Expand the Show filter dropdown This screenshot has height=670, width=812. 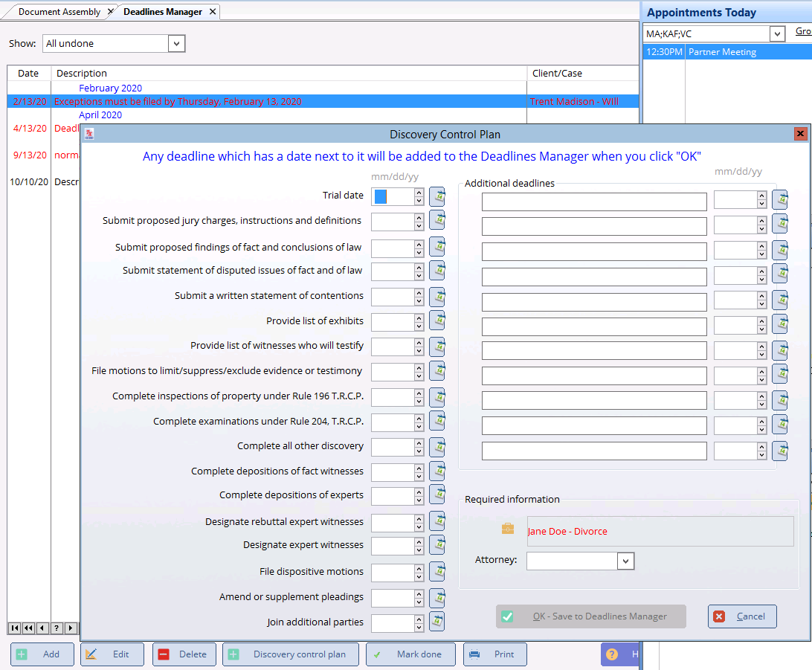point(176,44)
